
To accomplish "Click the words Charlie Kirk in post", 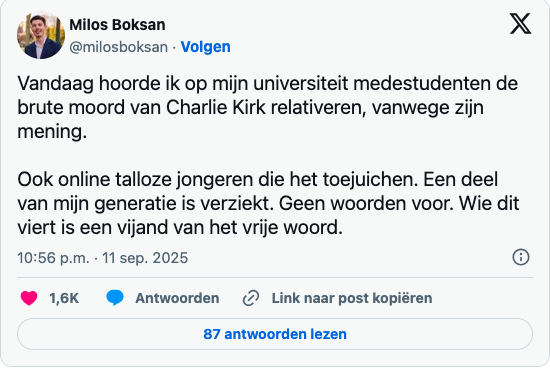I will point(215,108).
